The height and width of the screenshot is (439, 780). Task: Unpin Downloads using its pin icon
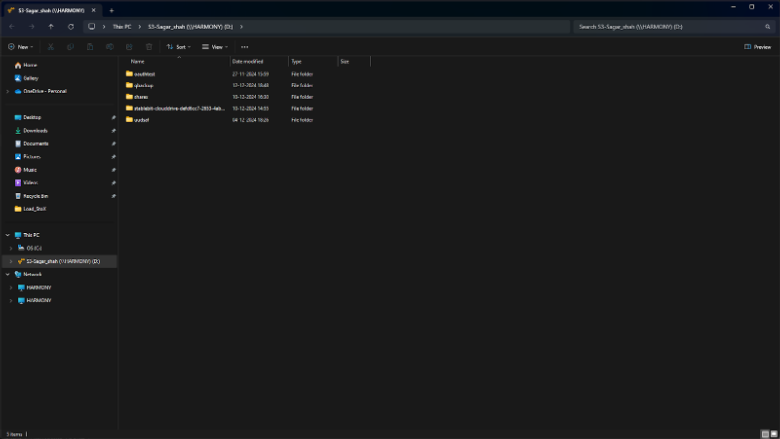[113, 131]
